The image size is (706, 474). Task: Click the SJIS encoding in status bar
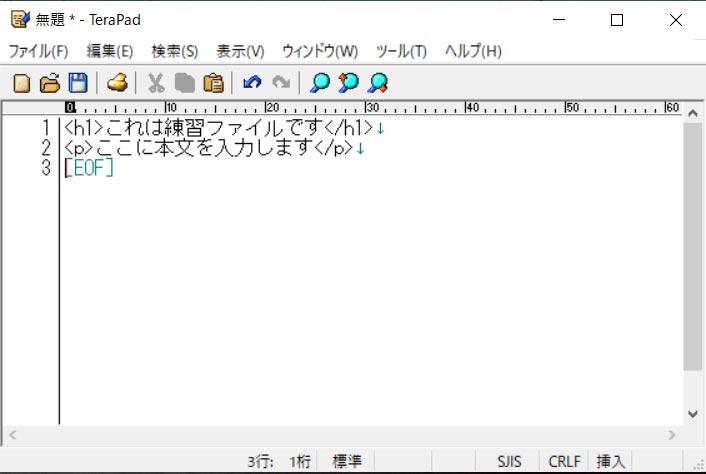coord(509,461)
